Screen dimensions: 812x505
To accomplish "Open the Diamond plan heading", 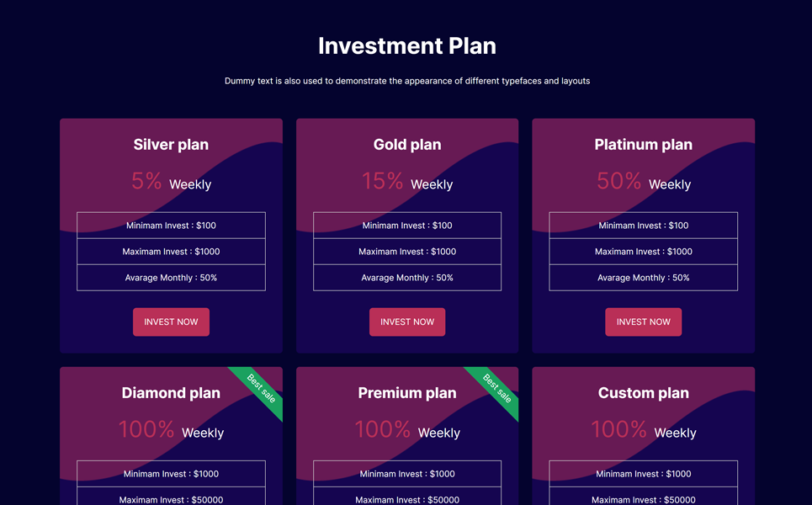I will tap(171, 393).
